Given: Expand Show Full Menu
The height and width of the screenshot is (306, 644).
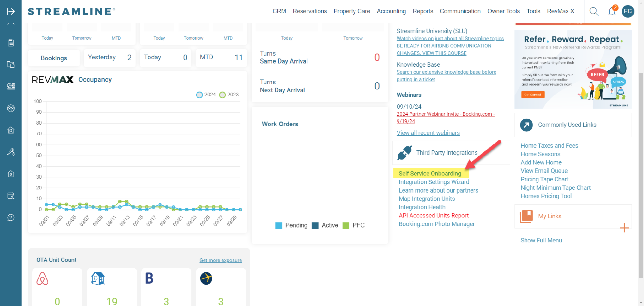Looking at the screenshot, I should 541,241.
